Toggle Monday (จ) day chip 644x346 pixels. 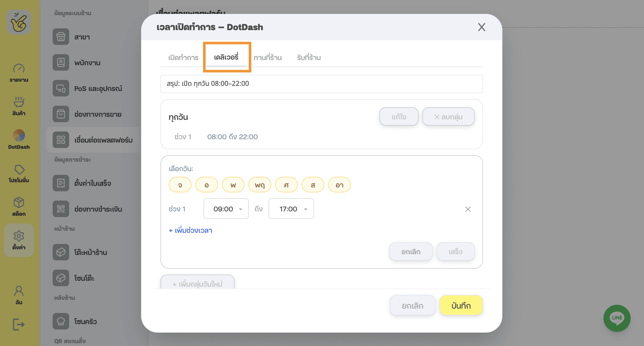[180, 185]
